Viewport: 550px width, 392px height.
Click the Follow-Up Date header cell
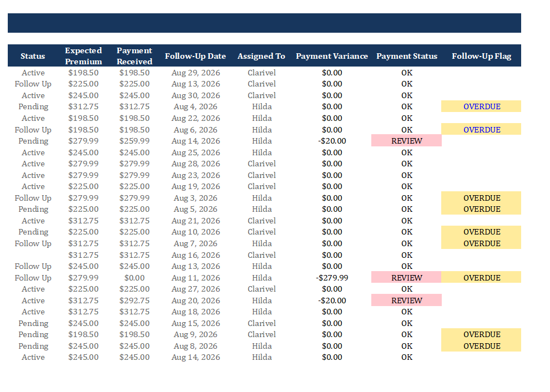tap(195, 55)
